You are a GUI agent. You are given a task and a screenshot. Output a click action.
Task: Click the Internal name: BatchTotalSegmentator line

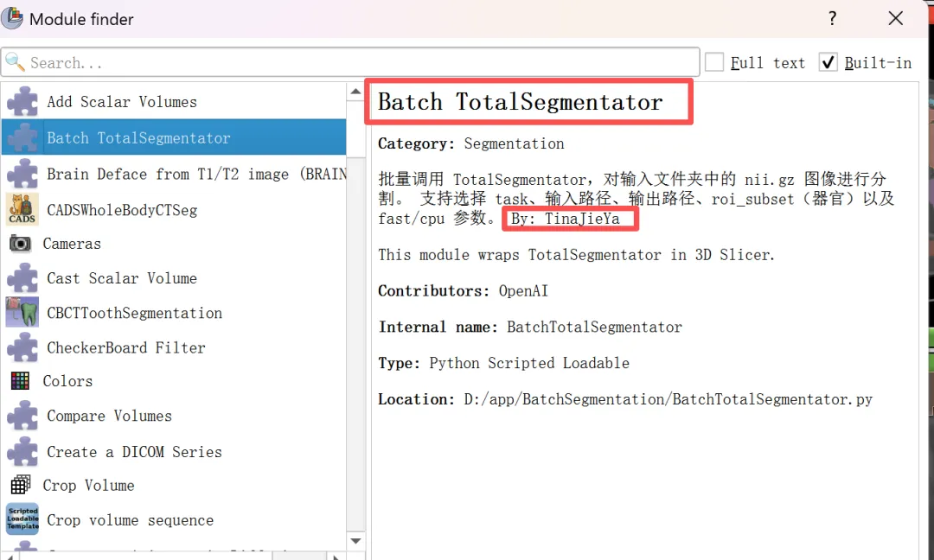pyautogui.click(x=530, y=327)
